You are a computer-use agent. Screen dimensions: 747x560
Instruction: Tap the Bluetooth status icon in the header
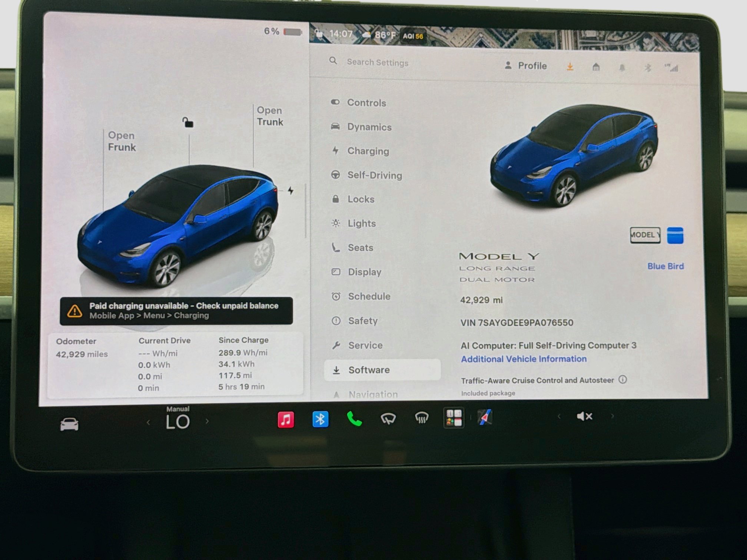(648, 68)
